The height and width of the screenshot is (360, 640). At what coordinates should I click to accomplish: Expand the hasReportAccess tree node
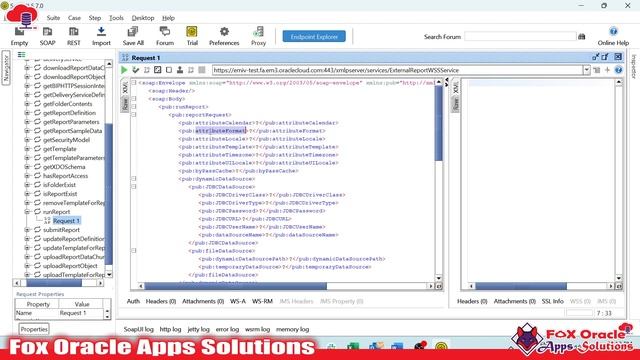[x=27, y=176]
